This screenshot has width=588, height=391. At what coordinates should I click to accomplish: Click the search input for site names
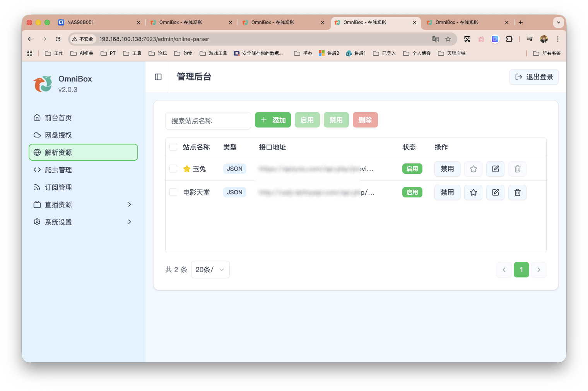pos(208,121)
